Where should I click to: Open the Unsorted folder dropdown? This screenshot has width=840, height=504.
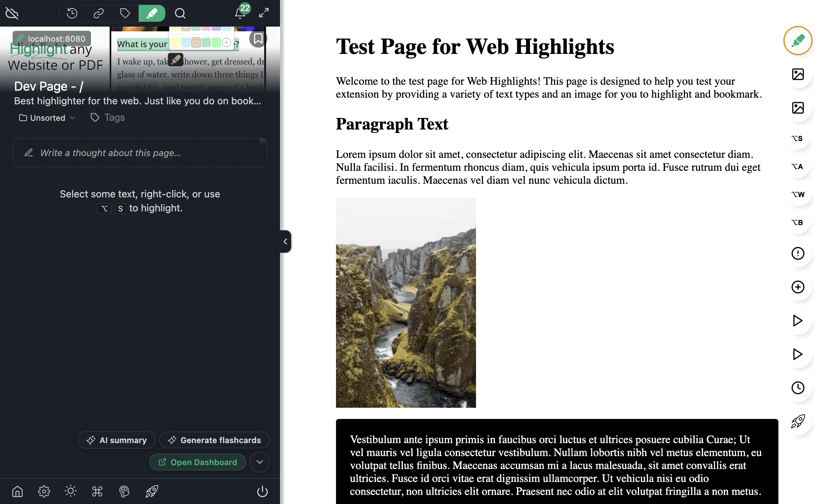click(x=47, y=118)
